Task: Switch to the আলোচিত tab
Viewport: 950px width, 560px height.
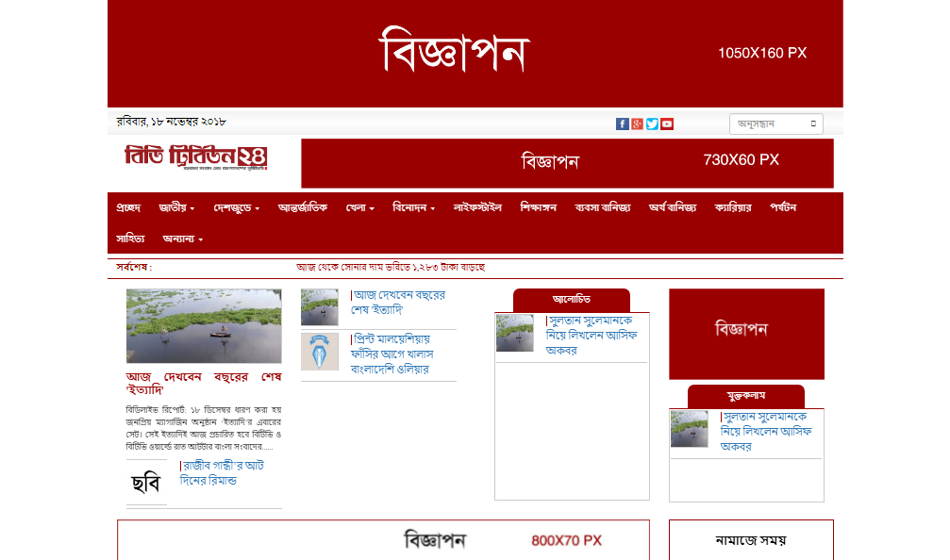Action: pos(571,300)
